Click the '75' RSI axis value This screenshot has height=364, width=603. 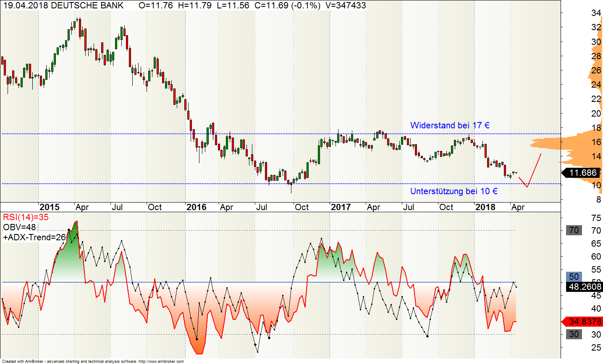(x=596, y=218)
